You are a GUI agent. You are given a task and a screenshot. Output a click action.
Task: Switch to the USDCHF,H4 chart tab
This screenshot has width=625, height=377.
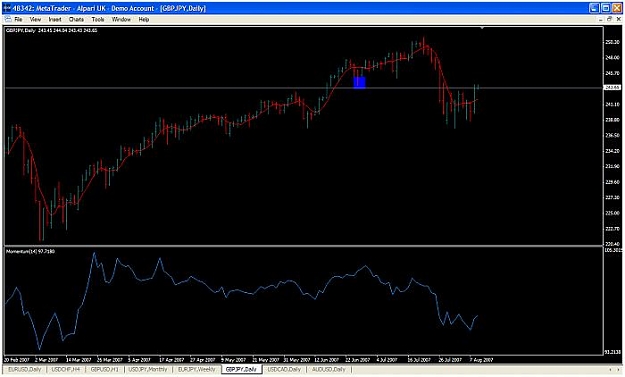(x=65, y=369)
